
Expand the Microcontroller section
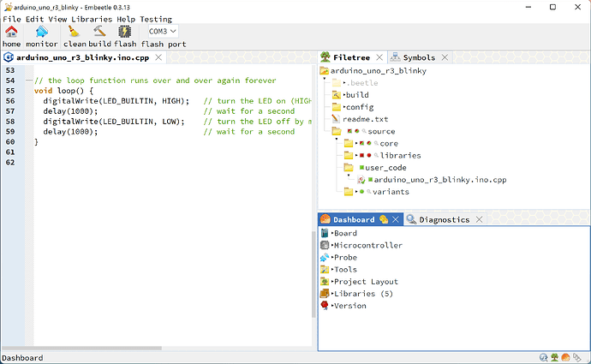(332, 245)
